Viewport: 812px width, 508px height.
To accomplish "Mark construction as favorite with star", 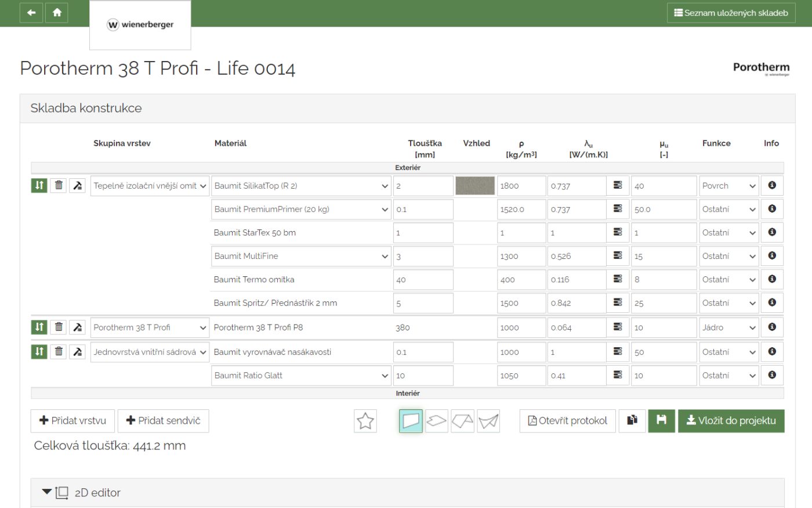I will pyautogui.click(x=365, y=421).
